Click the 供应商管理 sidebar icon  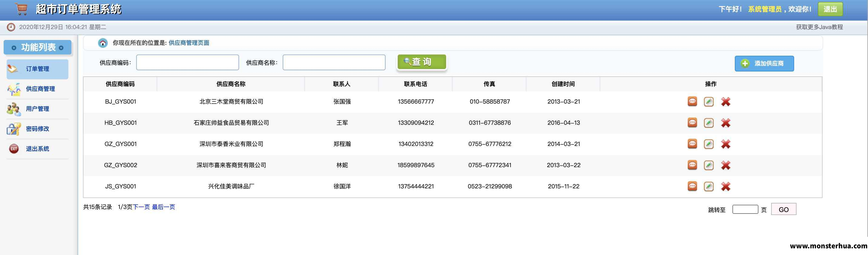click(x=14, y=89)
